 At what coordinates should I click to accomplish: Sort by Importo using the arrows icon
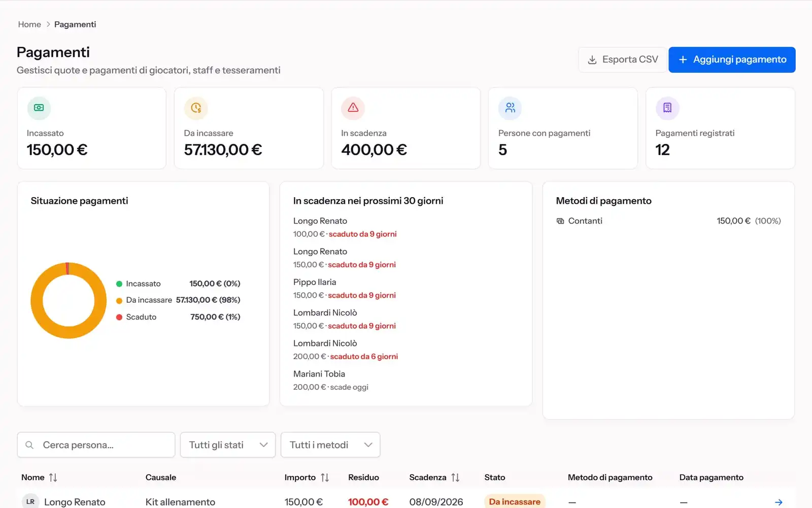click(325, 478)
